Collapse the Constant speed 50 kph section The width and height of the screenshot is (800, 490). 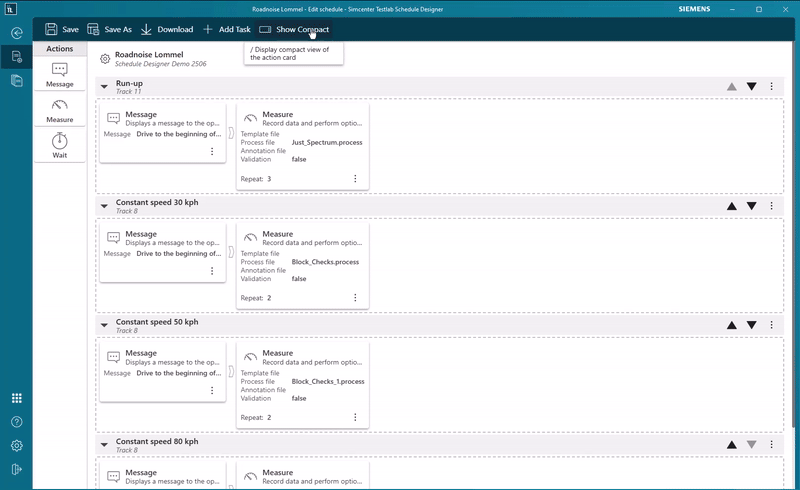(104, 325)
